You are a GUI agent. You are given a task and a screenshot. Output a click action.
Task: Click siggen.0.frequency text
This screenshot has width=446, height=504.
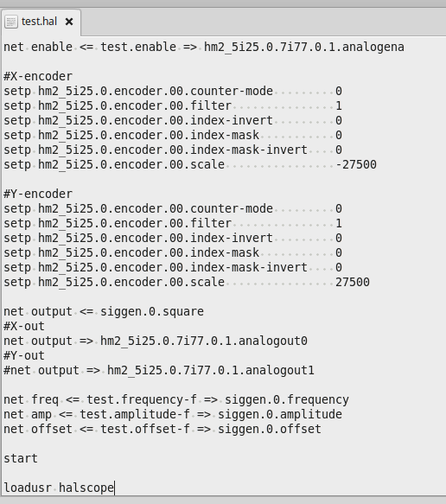(x=287, y=400)
